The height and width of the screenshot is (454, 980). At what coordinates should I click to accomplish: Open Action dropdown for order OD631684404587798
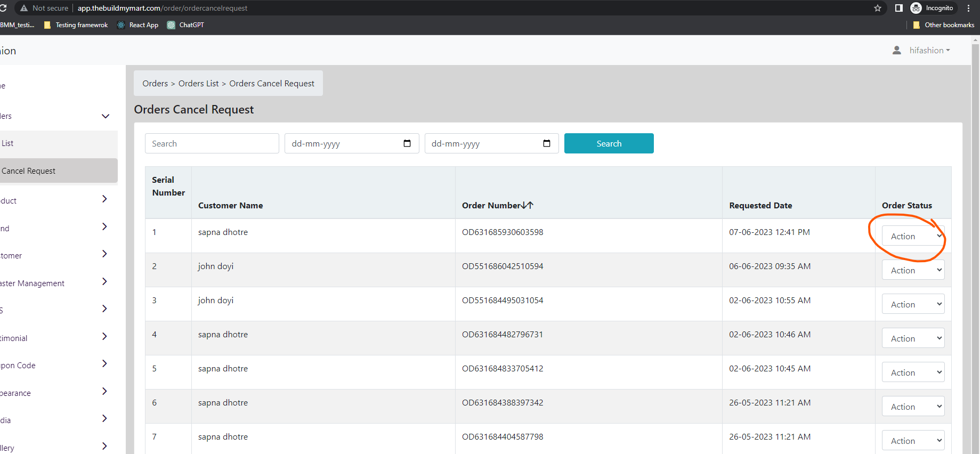coord(913,441)
